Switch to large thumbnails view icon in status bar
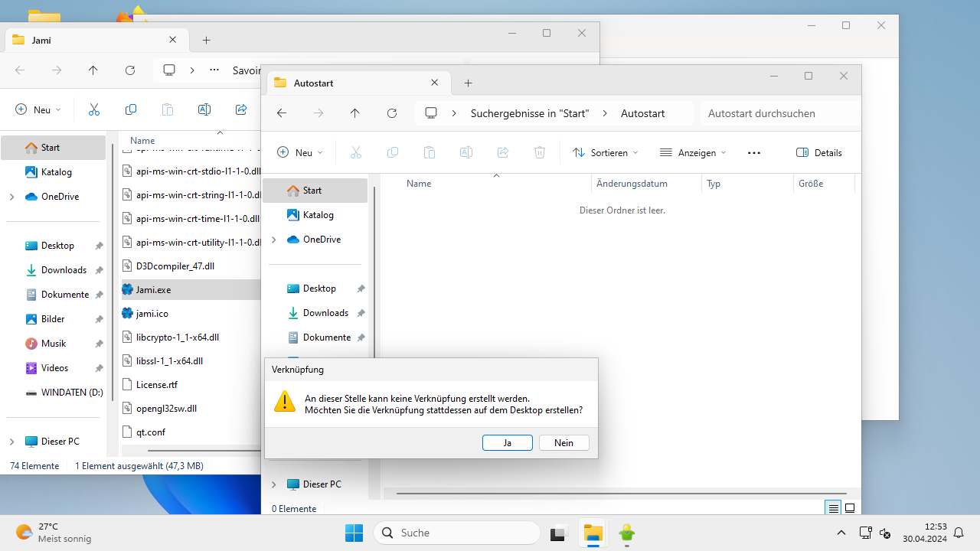 pyautogui.click(x=850, y=508)
